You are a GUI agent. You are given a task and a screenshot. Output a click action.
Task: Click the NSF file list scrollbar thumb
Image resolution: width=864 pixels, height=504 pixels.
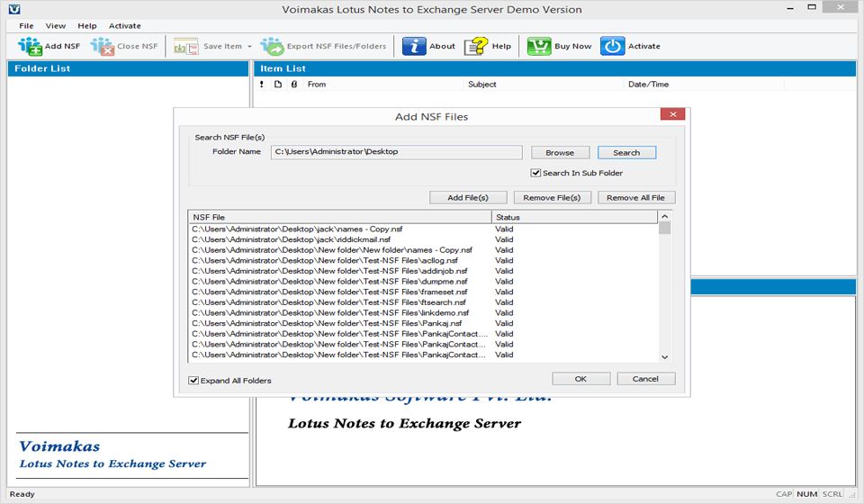pos(664,228)
